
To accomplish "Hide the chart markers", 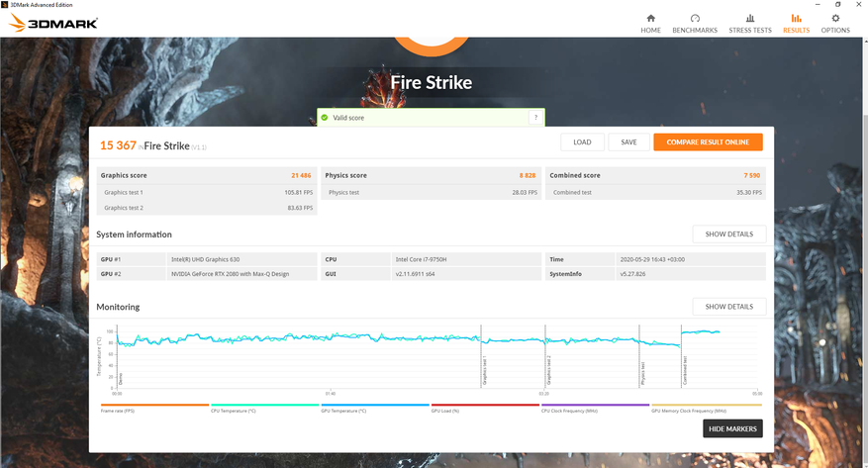I will tap(732, 428).
